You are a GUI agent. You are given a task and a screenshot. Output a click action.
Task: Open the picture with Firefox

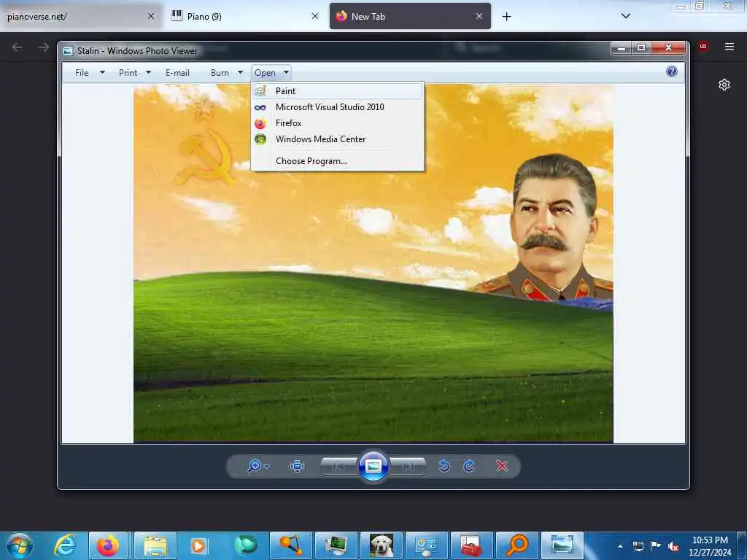click(337, 123)
